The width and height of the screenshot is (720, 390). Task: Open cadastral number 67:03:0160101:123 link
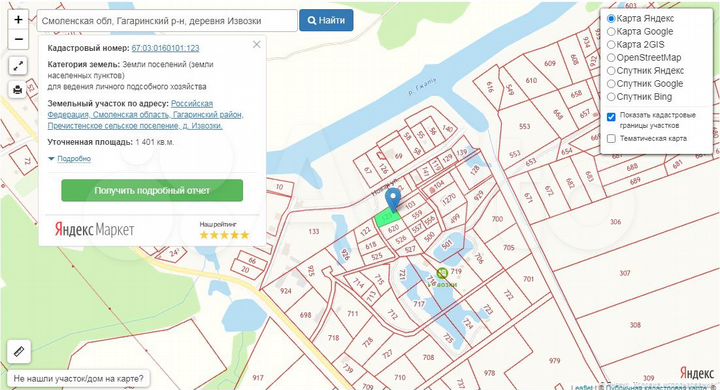(x=165, y=48)
